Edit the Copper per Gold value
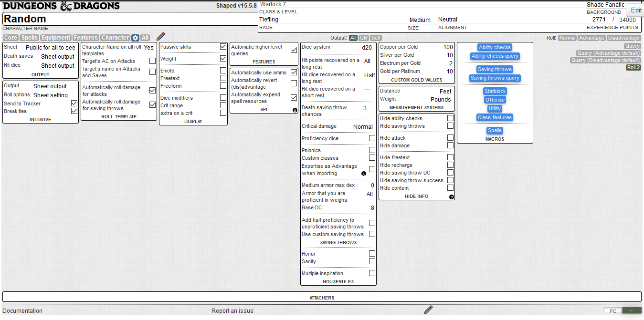This screenshot has width=644, height=320. 447,47
